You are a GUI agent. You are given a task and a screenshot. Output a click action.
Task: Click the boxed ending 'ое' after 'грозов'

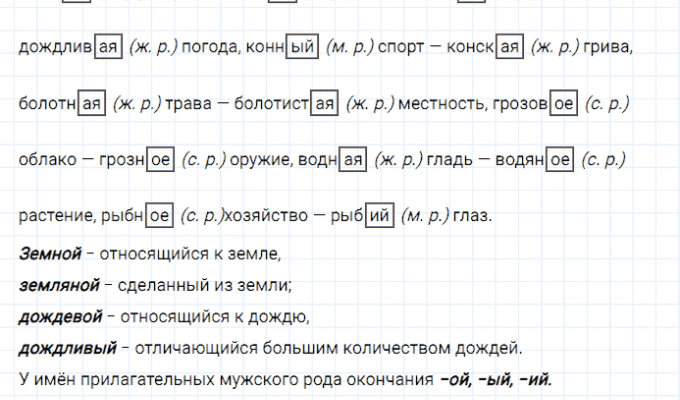click(563, 103)
